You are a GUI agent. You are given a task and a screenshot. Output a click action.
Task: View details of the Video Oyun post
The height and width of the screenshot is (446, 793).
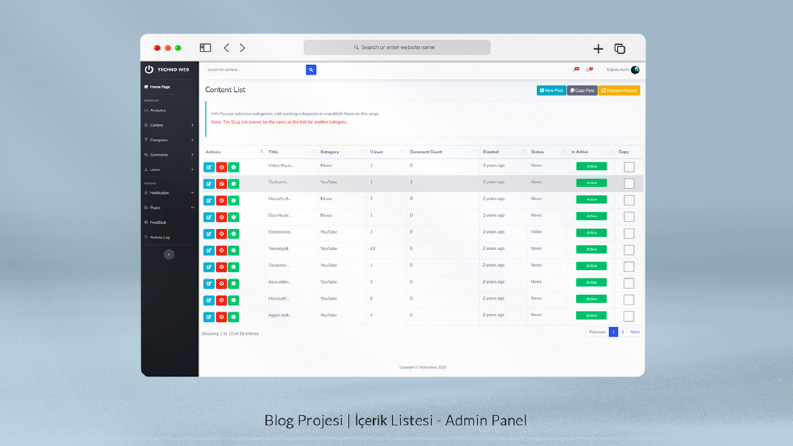click(234, 167)
